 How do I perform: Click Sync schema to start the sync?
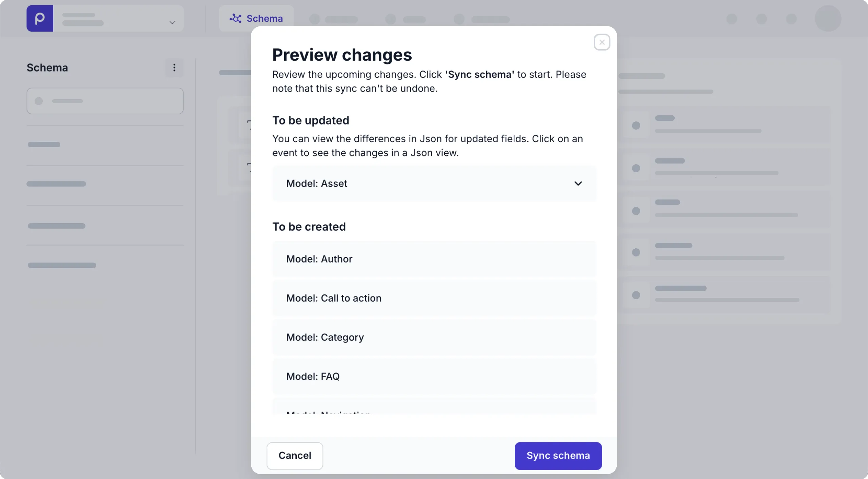(x=557, y=456)
